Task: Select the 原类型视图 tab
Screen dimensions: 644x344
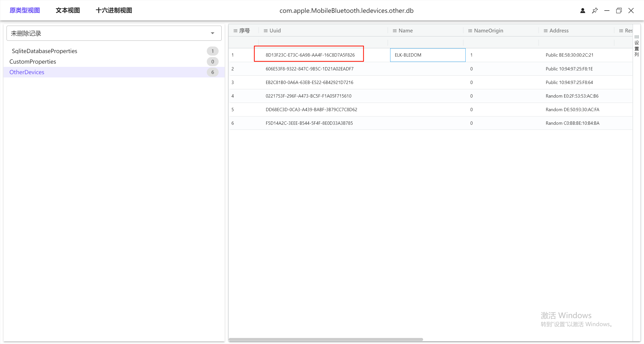Action: coord(25,11)
